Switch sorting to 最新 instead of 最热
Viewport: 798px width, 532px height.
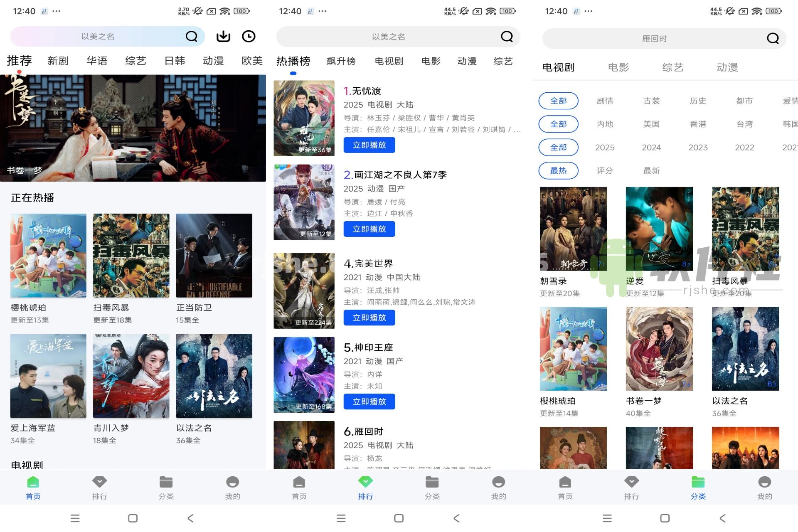[651, 170]
